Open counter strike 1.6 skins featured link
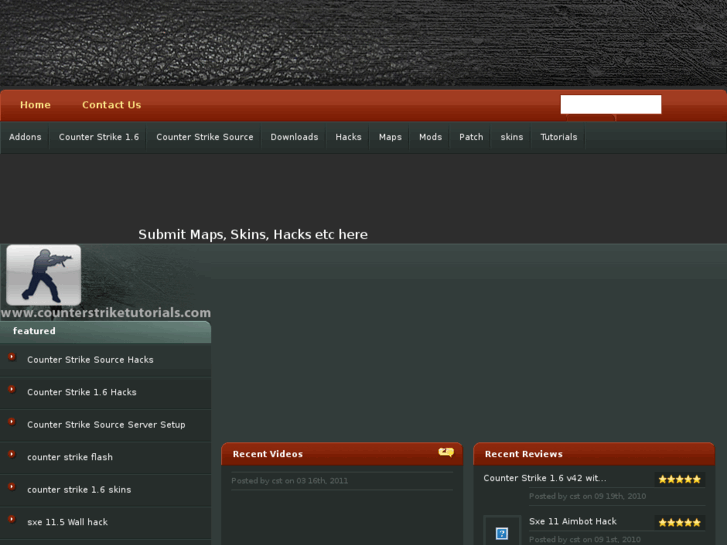Image resolution: width=727 pixels, height=545 pixels. pos(79,489)
